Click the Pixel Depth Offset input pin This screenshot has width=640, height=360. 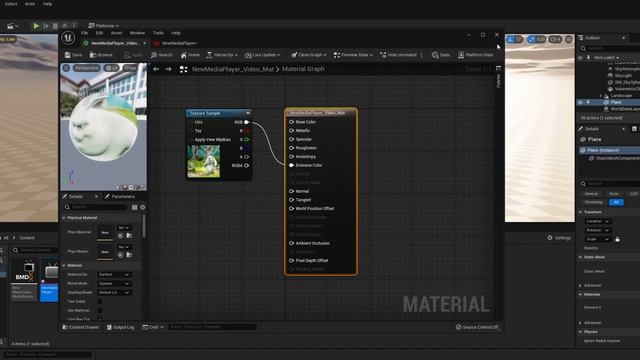coord(291,260)
